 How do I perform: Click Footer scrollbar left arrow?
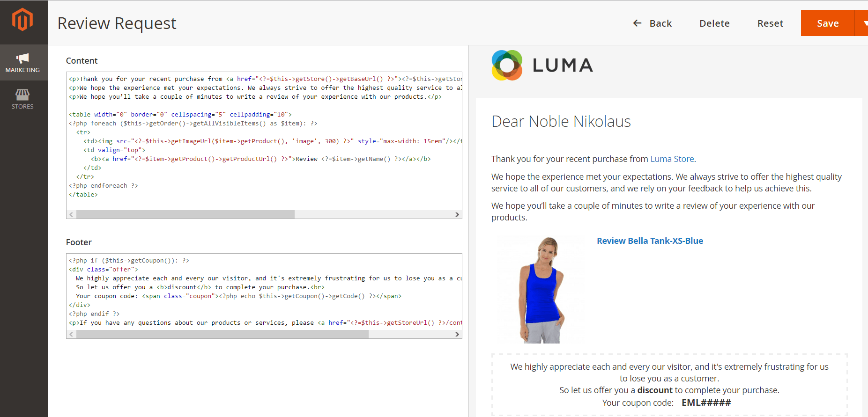coord(71,334)
